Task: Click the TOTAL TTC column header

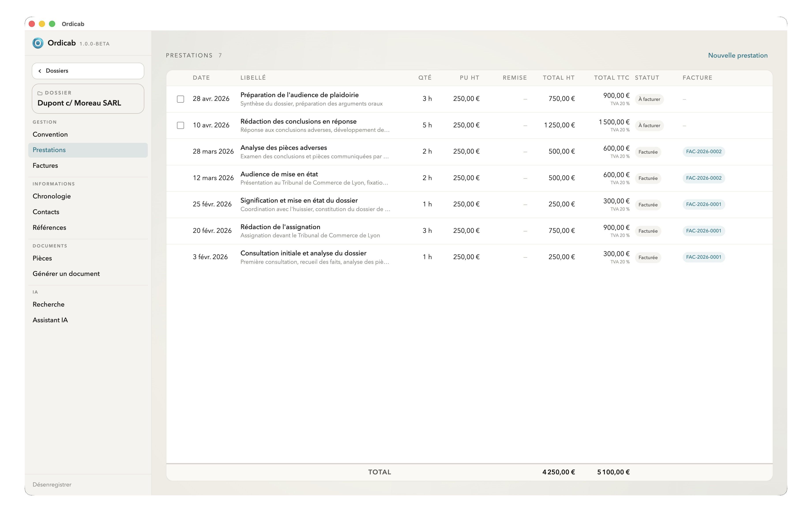Action: click(611, 78)
